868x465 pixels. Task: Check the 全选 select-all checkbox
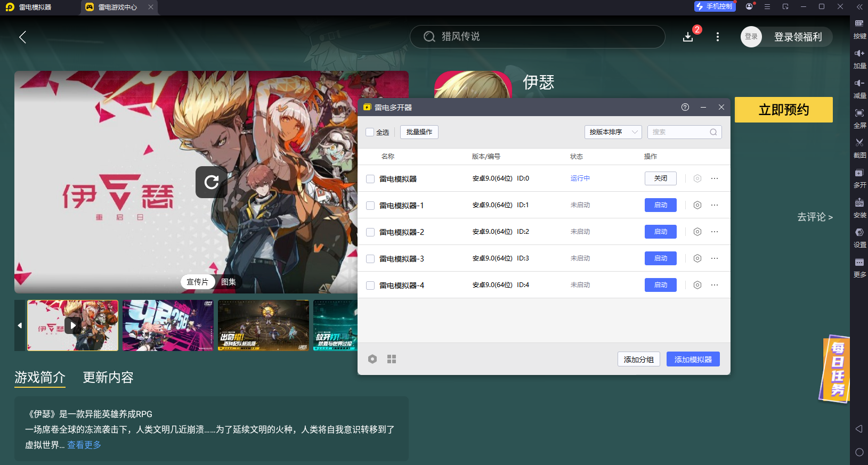click(x=370, y=132)
